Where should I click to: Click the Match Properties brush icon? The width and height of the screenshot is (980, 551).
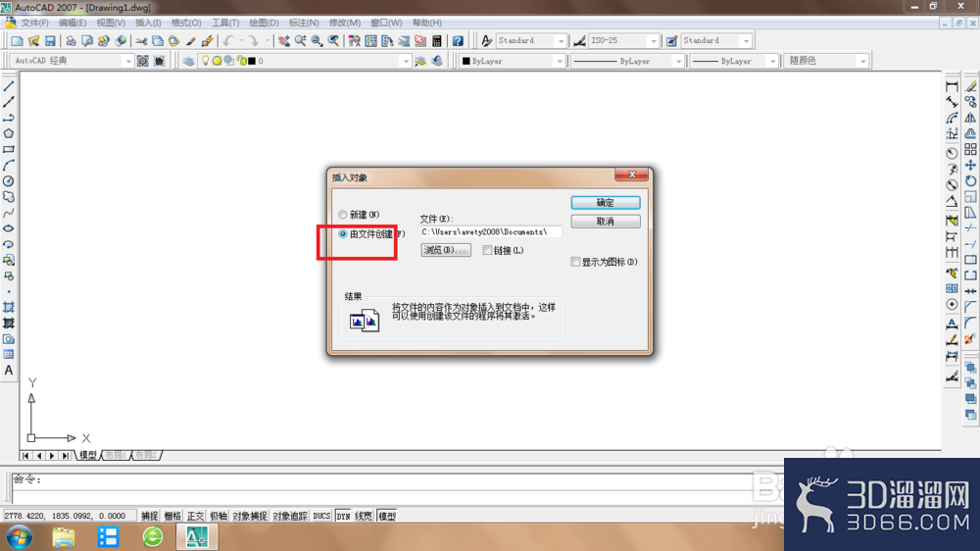[207, 40]
